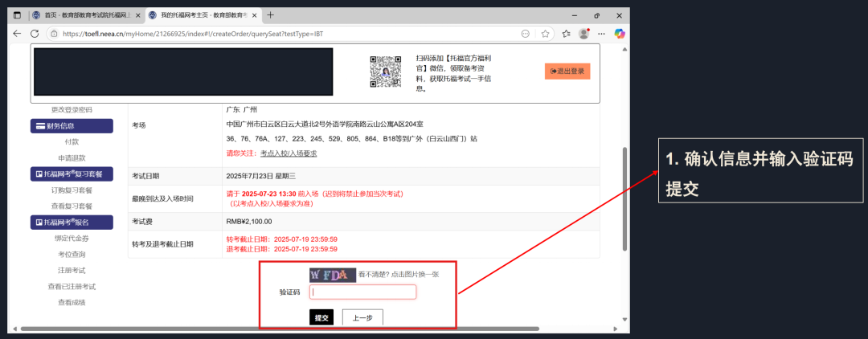Refresh the current page
Viewport: 868px width, 339px height.
[35, 34]
